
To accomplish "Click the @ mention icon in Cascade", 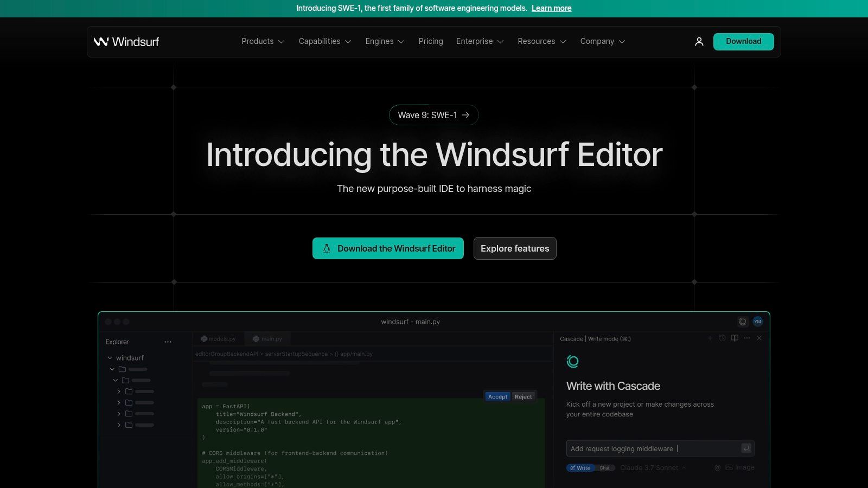I will coord(717,467).
